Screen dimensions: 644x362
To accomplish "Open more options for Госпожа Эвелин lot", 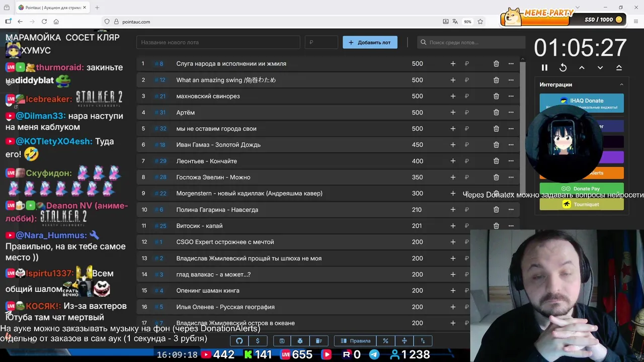I will coord(511,177).
